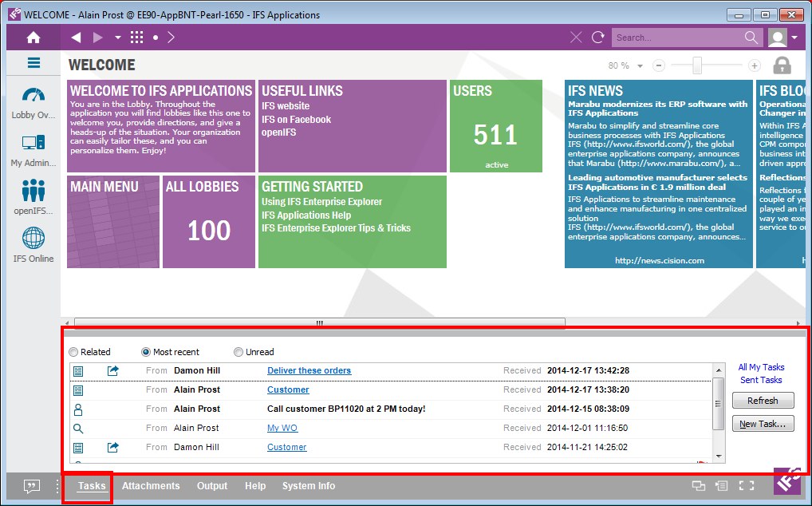Viewport: 812px width, 506px height.
Task: Open the System Info tab
Action: point(309,486)
